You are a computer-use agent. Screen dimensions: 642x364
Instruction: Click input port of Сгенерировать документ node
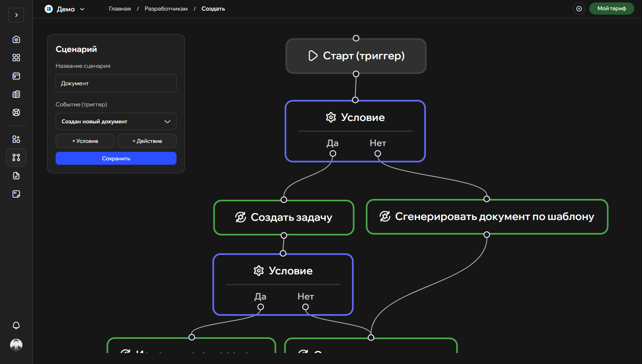click(487, 199)
